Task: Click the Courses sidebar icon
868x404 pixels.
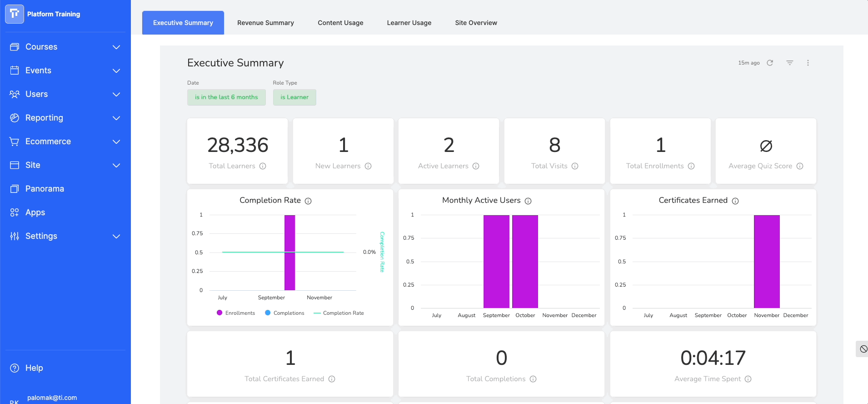Action: point(15,47)
